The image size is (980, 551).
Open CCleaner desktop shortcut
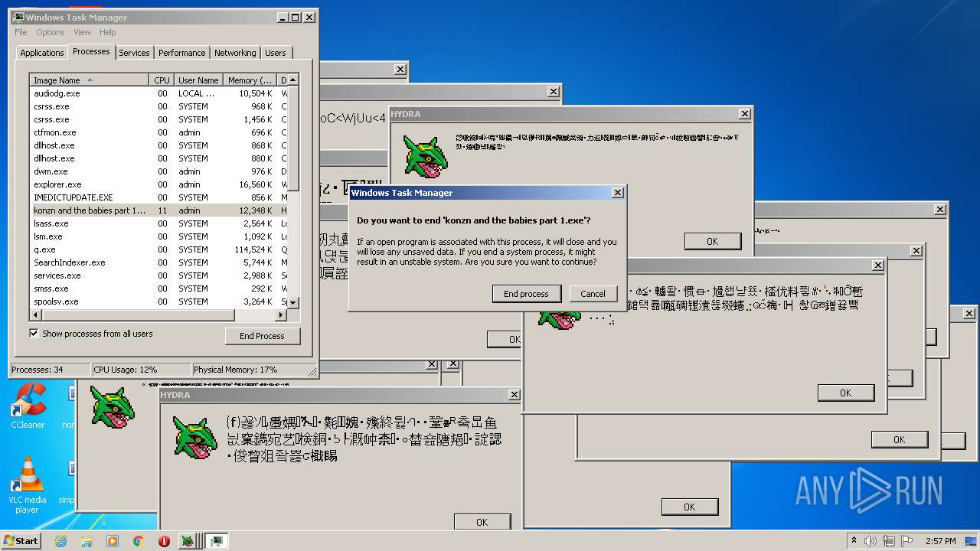(x=28, y=406)
